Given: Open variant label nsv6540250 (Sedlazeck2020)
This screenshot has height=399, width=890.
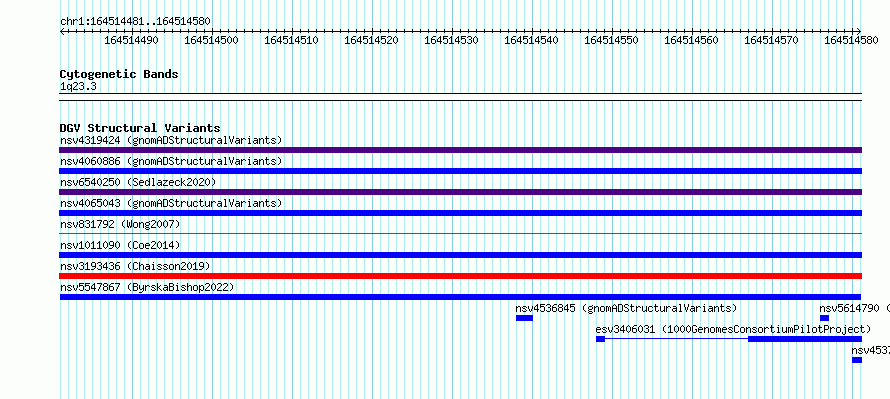Looking at the screenshot, I should pyautogui.click(x=138, y=182).
